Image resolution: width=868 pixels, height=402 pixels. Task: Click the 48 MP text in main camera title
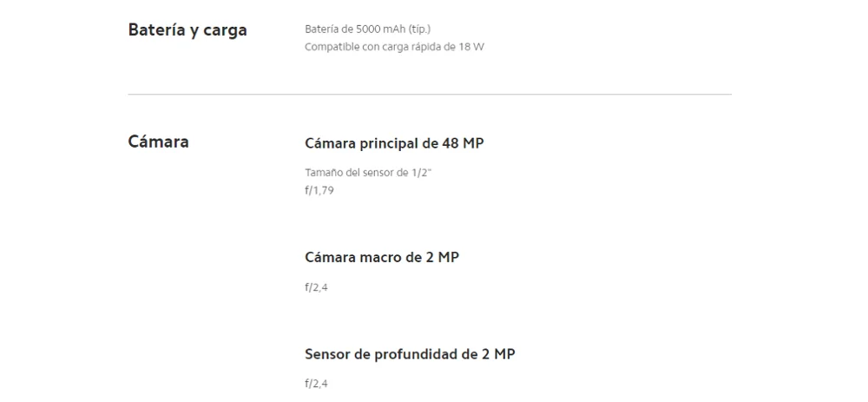coord(463,143)
